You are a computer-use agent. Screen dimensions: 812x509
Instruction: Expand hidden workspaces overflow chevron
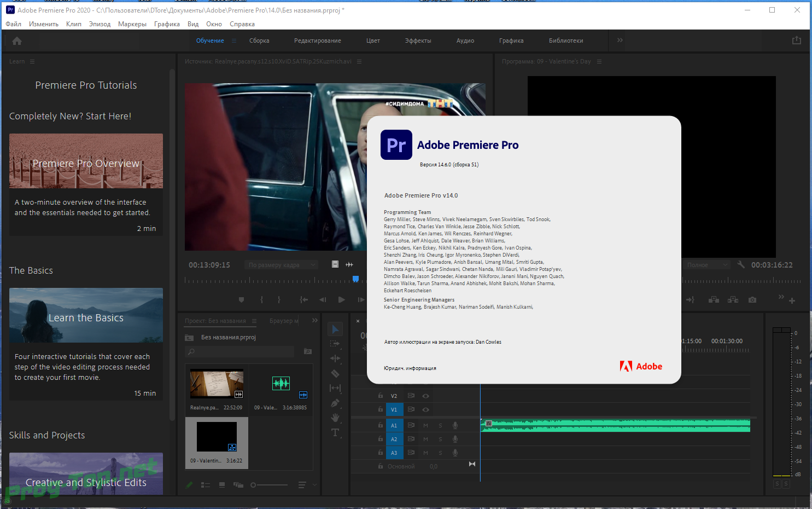pos(620,40)
